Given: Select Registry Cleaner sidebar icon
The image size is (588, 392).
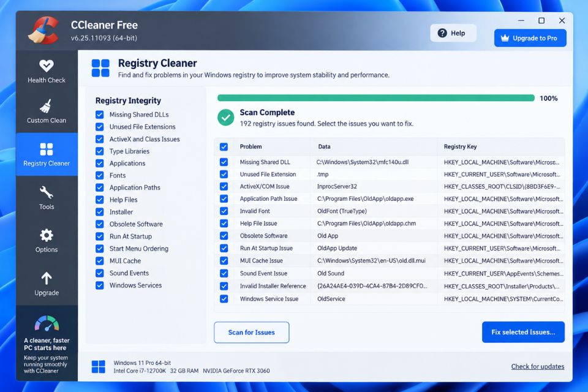Looking at the screenshot, I should (x=47, y=149).
